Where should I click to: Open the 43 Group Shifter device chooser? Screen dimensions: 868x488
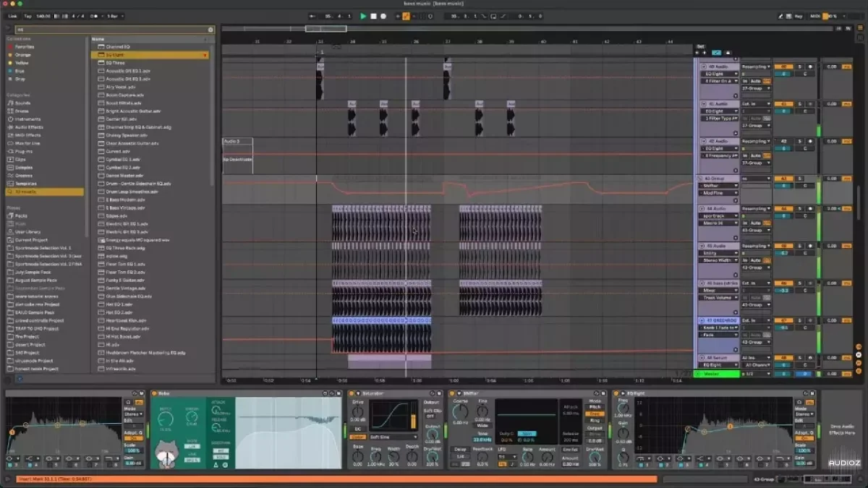click(x=718, y=186)
